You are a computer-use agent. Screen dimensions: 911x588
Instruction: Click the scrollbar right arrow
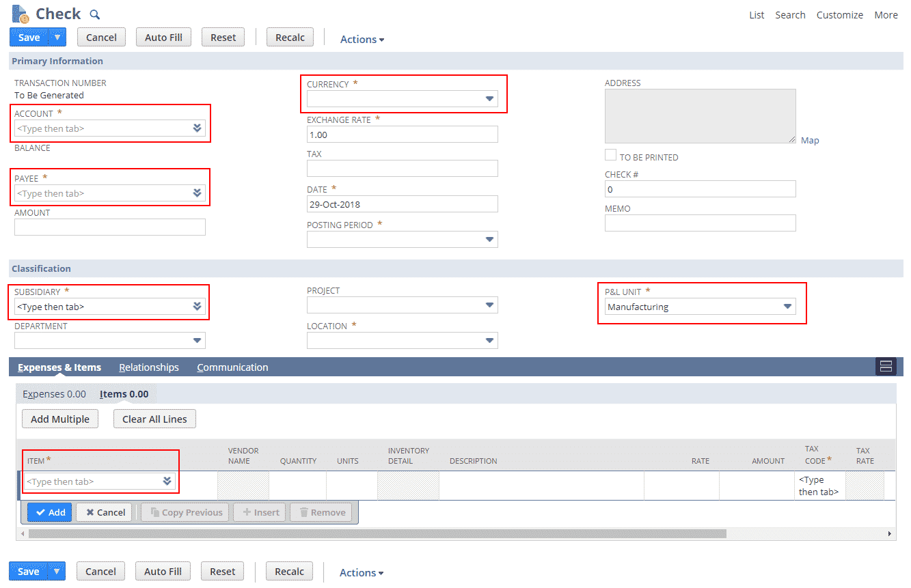(889, 533)
